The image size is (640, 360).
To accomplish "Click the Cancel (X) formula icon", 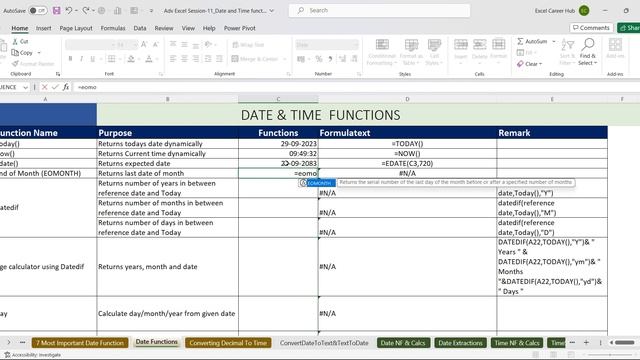I will pyautogui.click(x=44, y=87).
